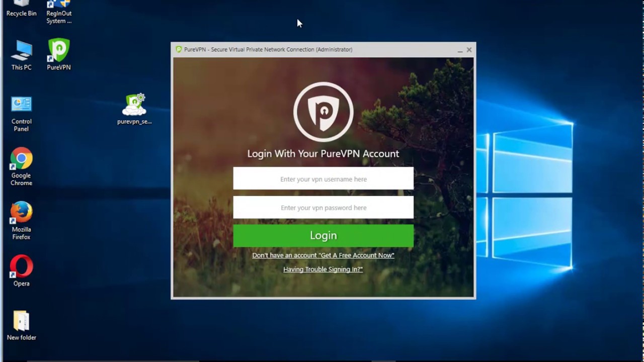644x362 pixels.
Task: Click the vpn password input field
Action: tap(323, 207)
